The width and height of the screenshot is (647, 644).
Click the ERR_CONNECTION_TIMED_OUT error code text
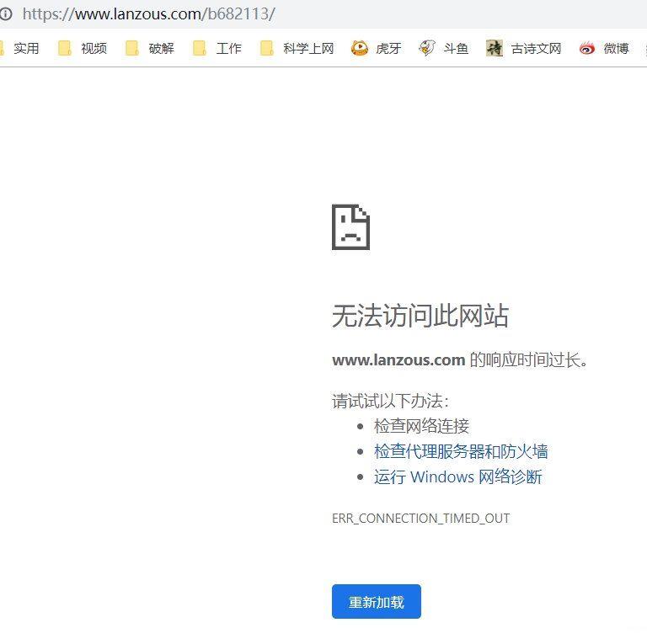click(420, 518)
